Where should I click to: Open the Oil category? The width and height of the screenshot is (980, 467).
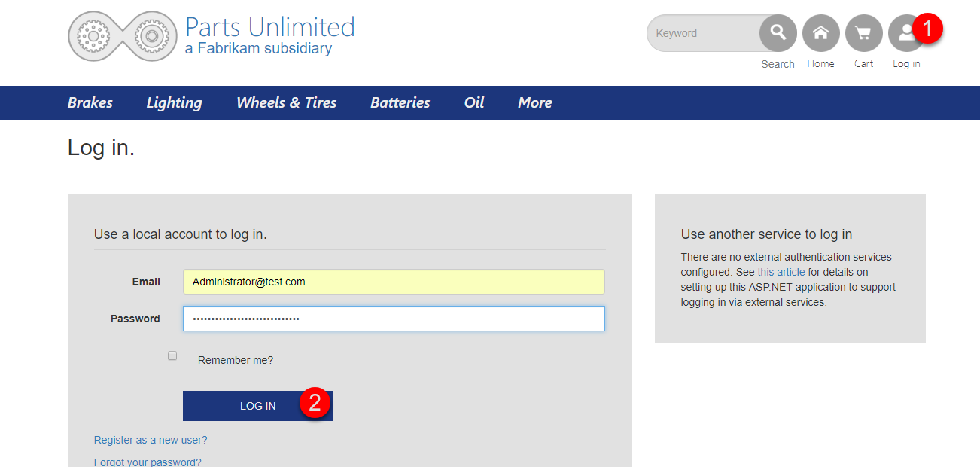474,102
